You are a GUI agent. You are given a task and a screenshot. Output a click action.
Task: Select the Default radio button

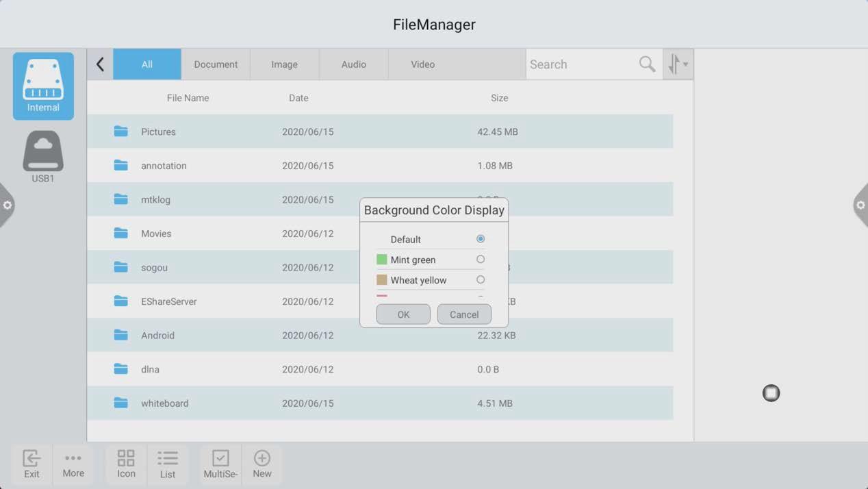[481, 239]
